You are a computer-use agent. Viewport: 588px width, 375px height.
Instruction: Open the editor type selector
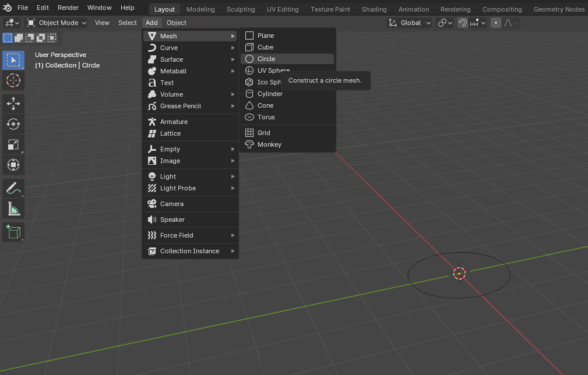tap(12, 23)
